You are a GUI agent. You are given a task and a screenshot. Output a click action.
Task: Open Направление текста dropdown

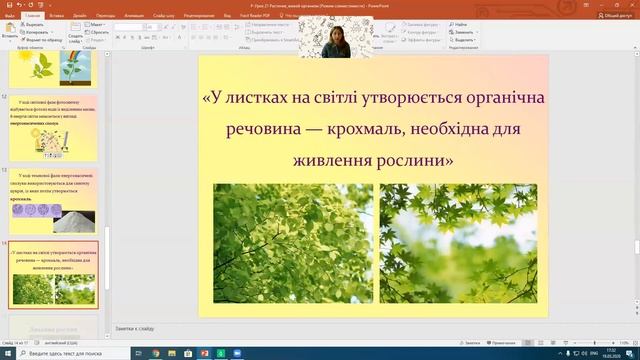[x=268, y=25]
